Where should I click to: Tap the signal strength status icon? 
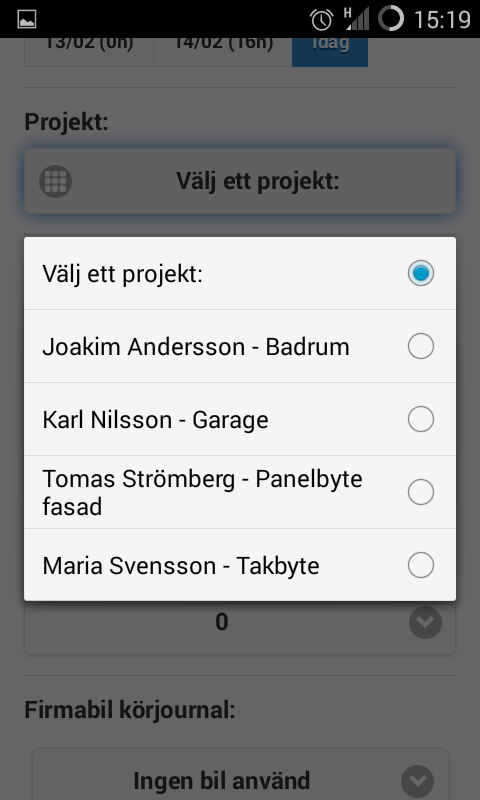pos(357,19)
